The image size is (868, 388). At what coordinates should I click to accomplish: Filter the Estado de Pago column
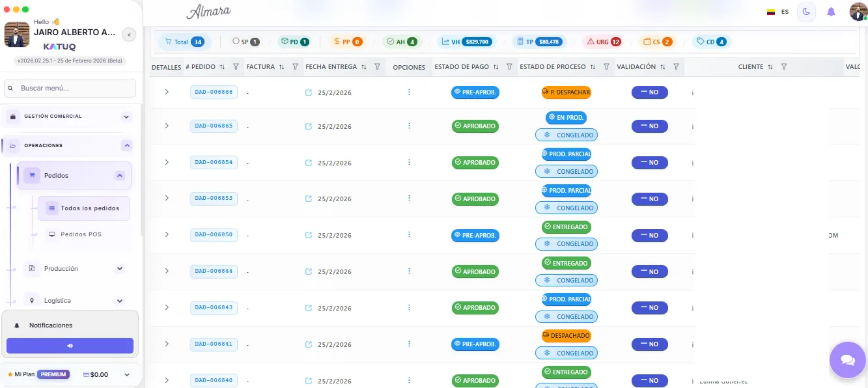pos(509,66)
